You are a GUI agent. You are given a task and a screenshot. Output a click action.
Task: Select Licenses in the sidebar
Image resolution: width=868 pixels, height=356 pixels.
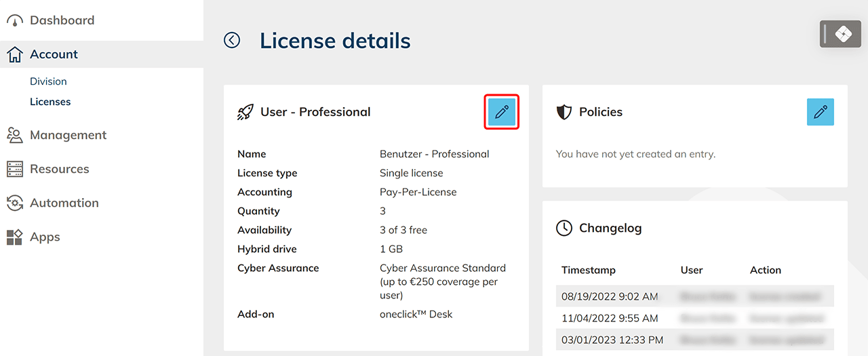point(50,102)
